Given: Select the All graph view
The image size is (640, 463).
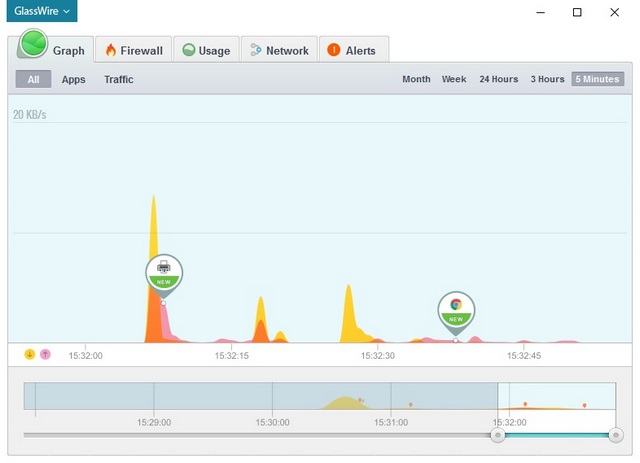Looking at the screenshot, I should pyautogui.click(x=33, y=79).
